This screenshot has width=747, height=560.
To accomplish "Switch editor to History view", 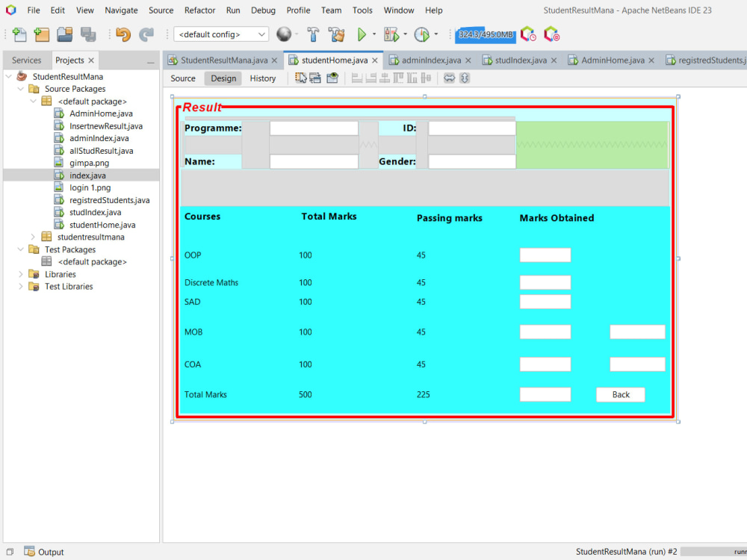I will [x=262, y=78].
